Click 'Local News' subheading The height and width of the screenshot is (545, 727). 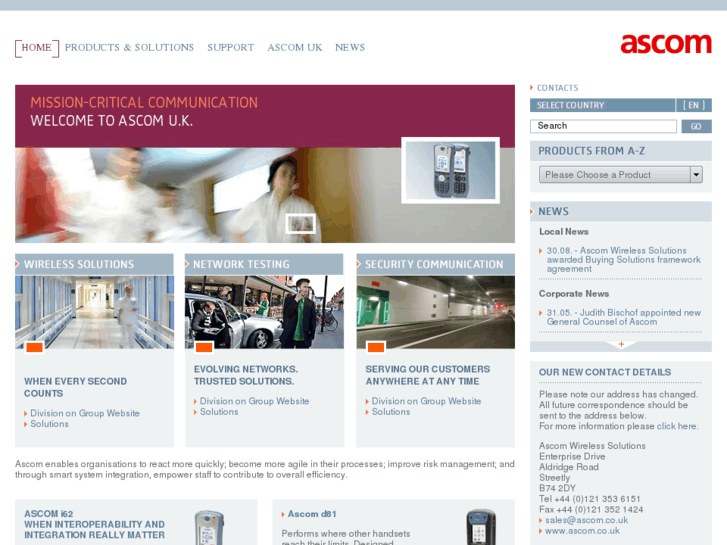tap(563, 231)
